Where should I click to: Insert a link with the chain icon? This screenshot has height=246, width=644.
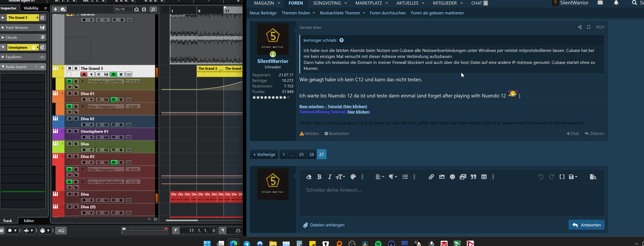click(431, 177)
